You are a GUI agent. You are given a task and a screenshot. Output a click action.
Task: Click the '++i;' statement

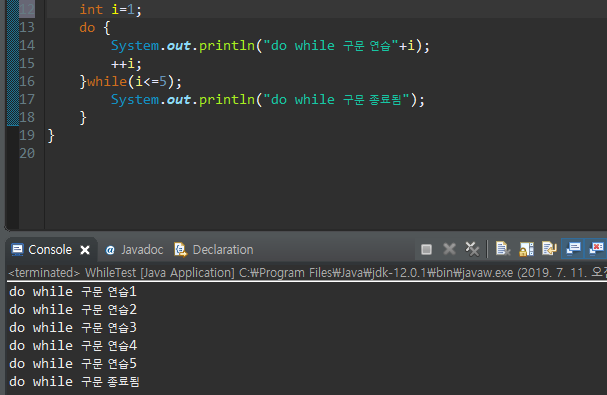tap(127, 64)
